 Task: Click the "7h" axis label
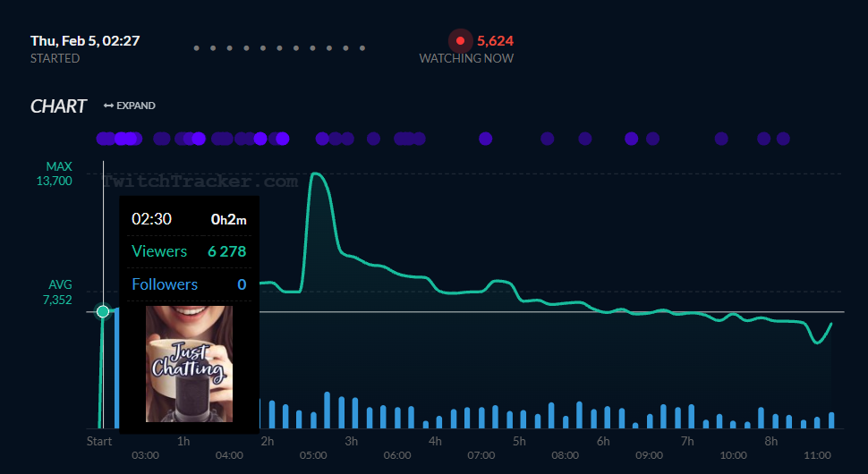(x=687, y=442)
